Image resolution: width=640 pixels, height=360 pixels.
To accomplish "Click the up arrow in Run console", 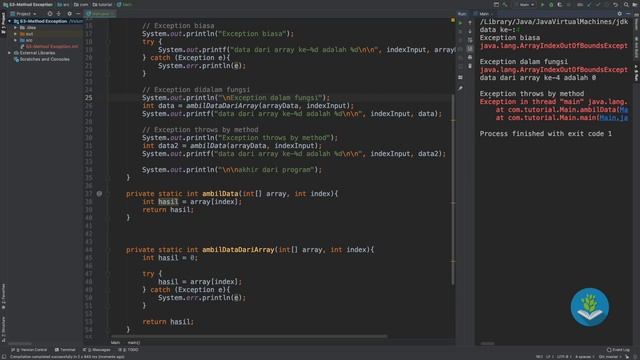I will [470, 23].
